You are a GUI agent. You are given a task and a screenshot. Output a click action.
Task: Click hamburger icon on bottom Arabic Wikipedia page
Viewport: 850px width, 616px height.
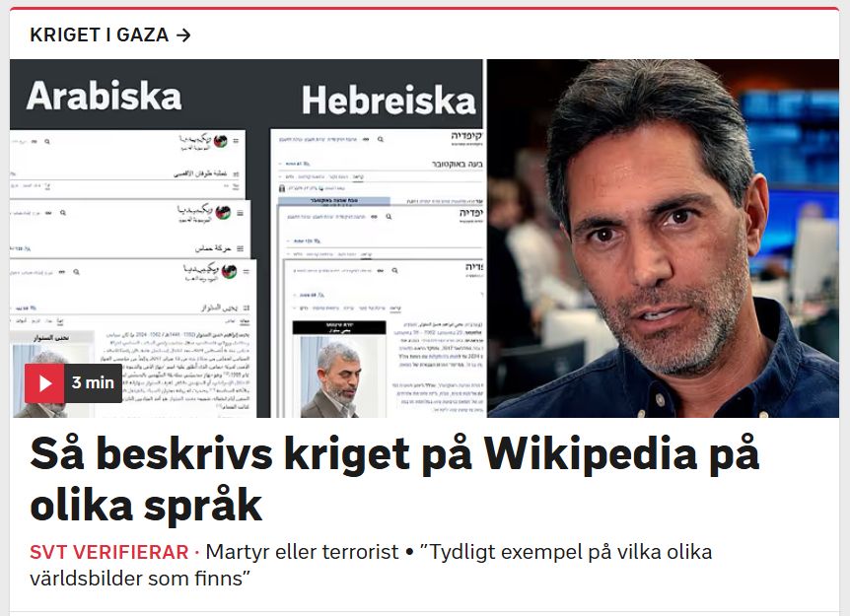coord(247,271)
